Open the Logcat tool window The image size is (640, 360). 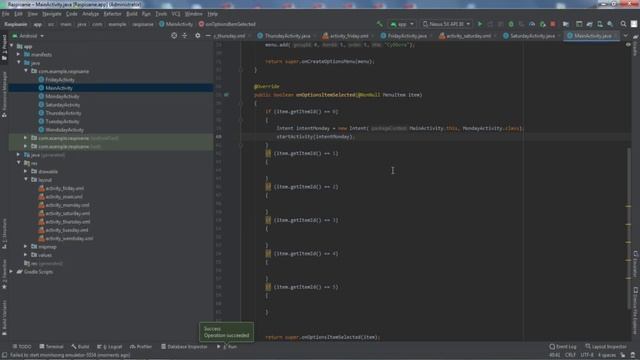click(x=109, y=347)
